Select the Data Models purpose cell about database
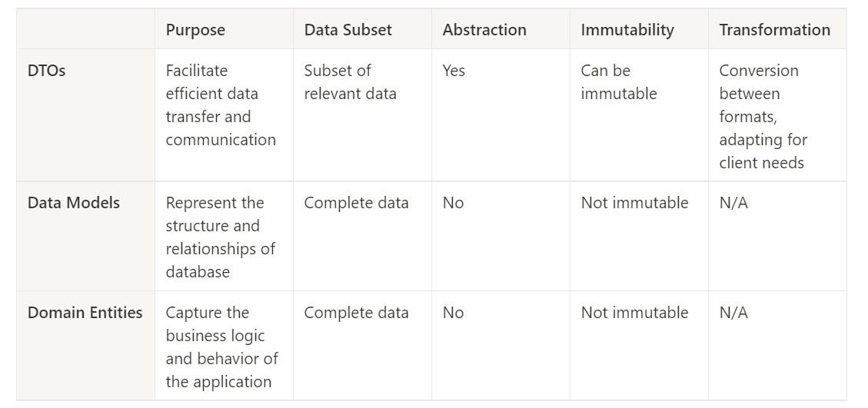 pyautogui.click(x=221, y=237)
